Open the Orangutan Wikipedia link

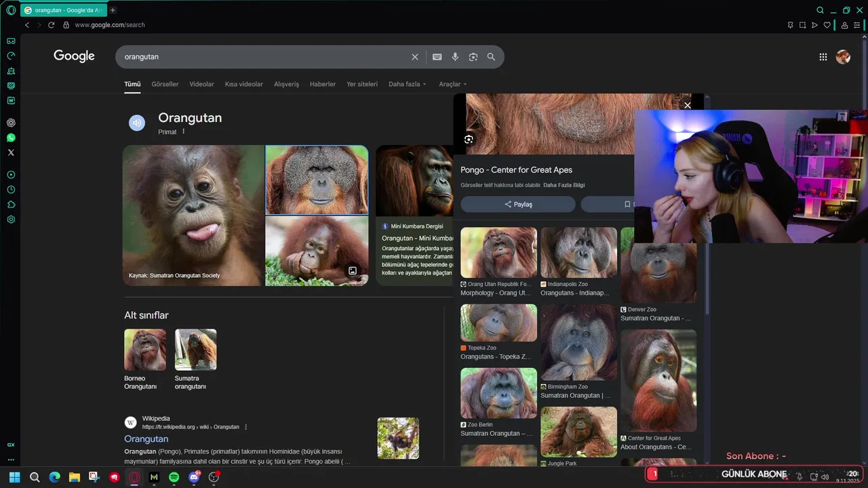coord(146,439)
